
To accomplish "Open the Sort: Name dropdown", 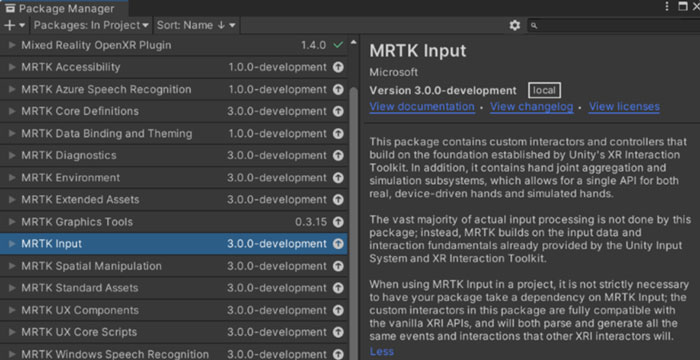I will [x=196, y=25].
